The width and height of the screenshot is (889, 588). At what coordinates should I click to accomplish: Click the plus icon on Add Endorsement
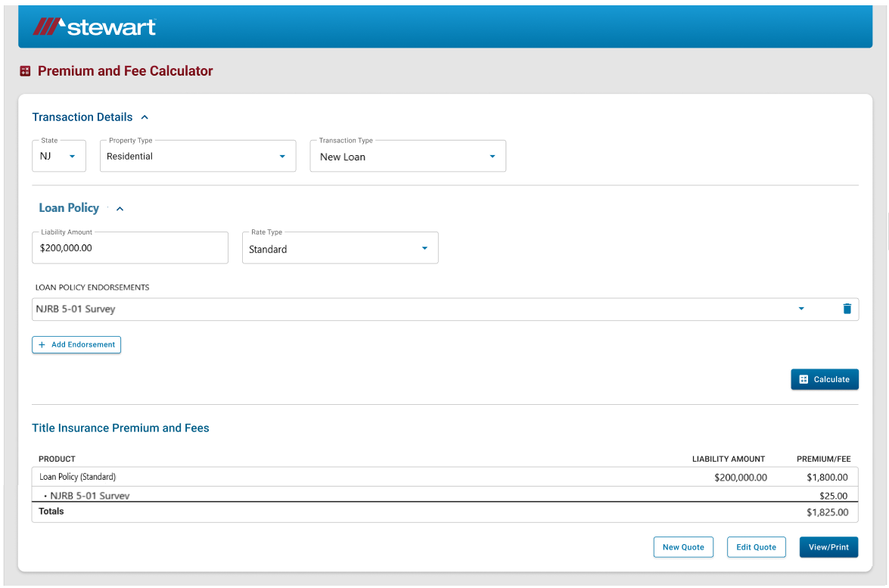(x=42, y=344)
